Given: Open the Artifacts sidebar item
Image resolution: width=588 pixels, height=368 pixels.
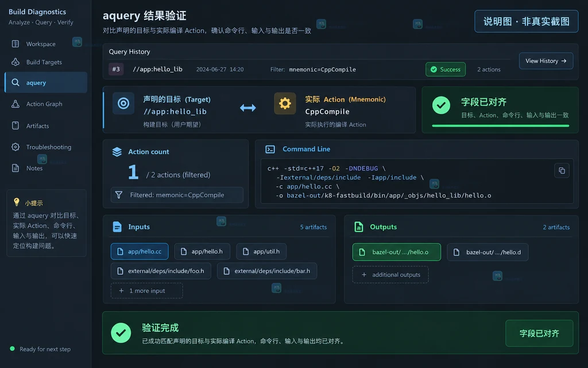Looking at the screenshot, I should 46,126.
